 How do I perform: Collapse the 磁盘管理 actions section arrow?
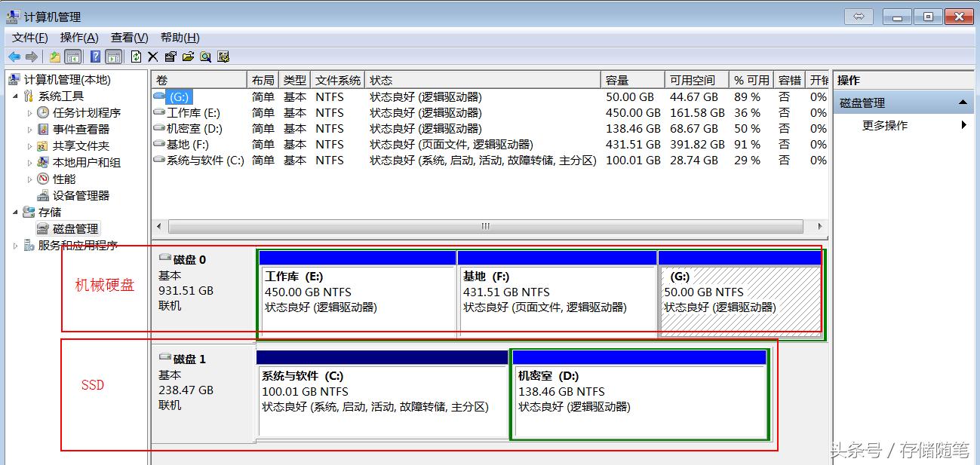[x=963, y=102]
